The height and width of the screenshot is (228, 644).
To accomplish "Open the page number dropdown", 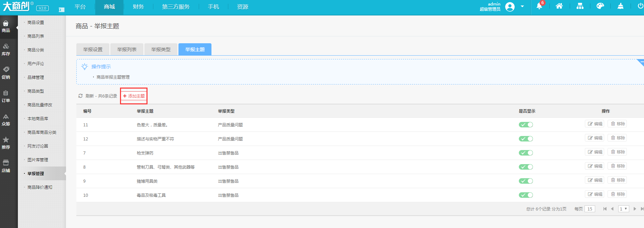I will (623, 209).
